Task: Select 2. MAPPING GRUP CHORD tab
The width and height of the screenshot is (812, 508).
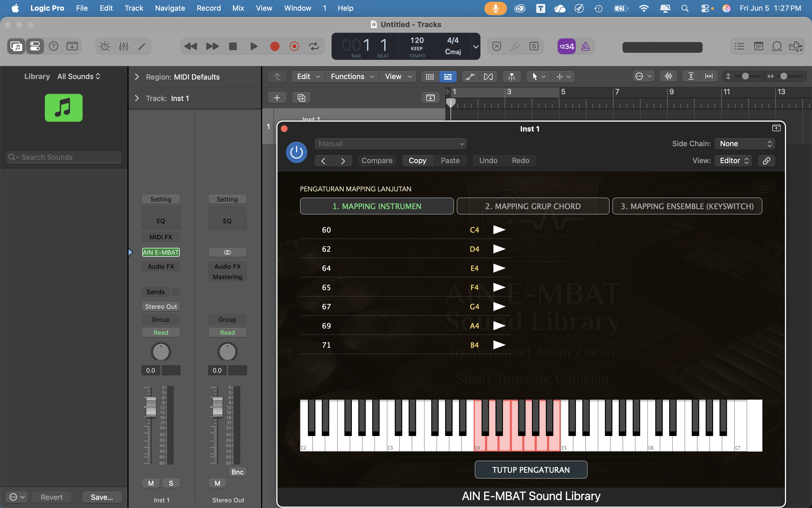Action: [533, 206]
